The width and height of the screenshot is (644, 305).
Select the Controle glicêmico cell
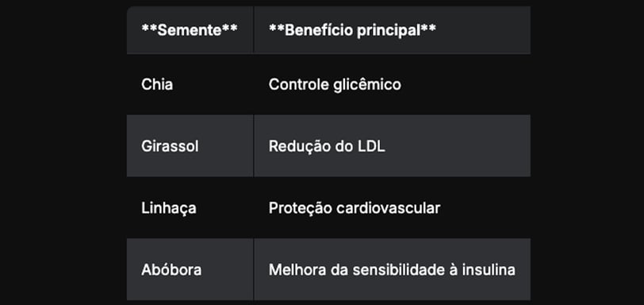[393, 85]
